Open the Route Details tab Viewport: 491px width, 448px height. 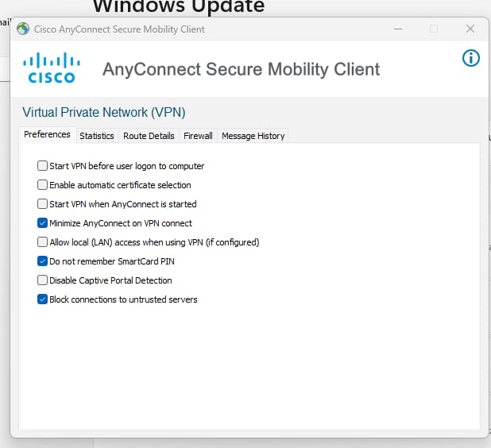click(x=149, y=136)
